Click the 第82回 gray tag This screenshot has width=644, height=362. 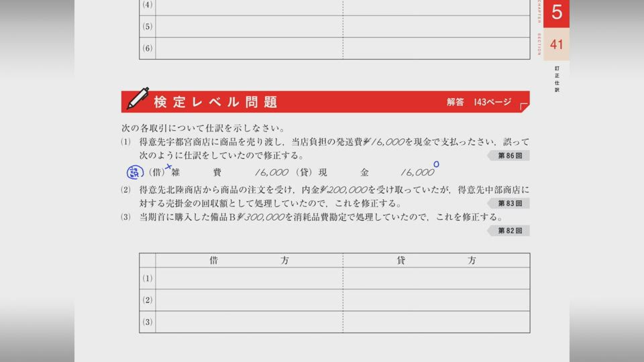coord(509,231)
